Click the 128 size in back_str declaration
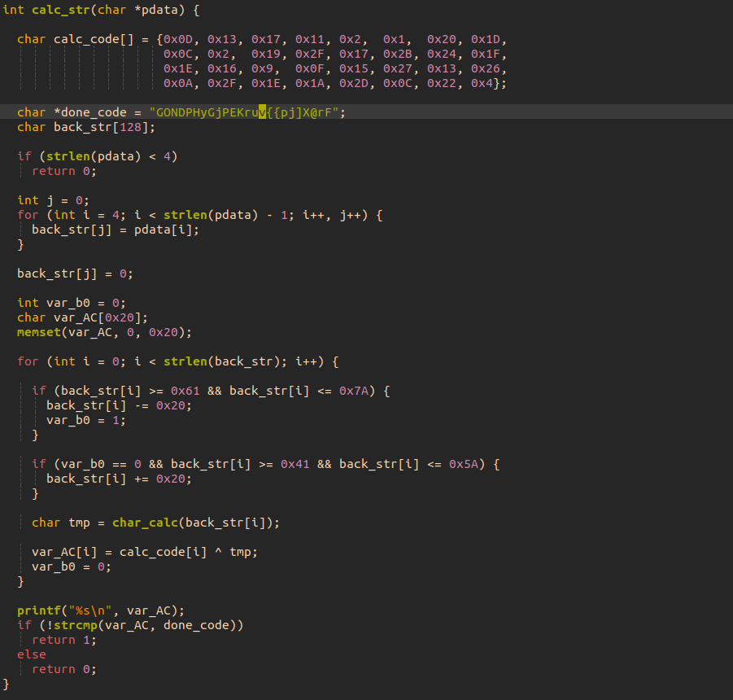The image size is (733, 700). pos(131,127)
